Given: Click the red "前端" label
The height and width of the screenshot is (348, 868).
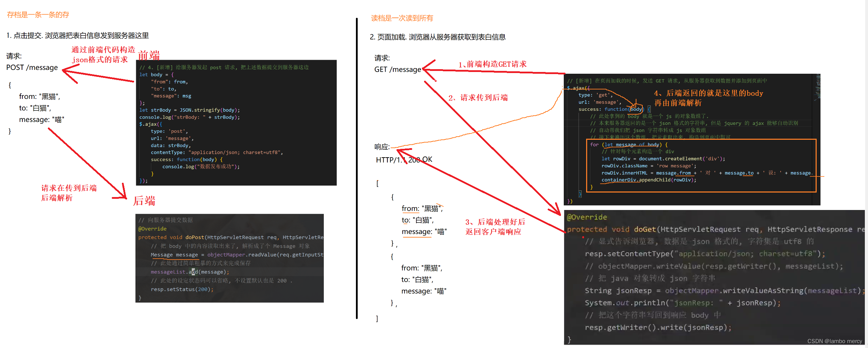Looking at the screenshot, I should 148,55.
